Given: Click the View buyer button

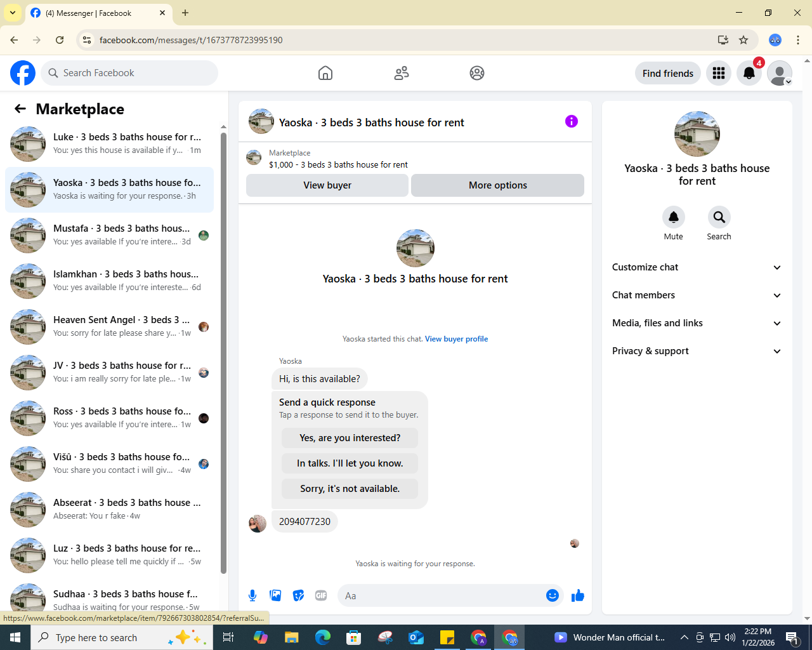Looking at the screenshot, I should click(327, 185).
